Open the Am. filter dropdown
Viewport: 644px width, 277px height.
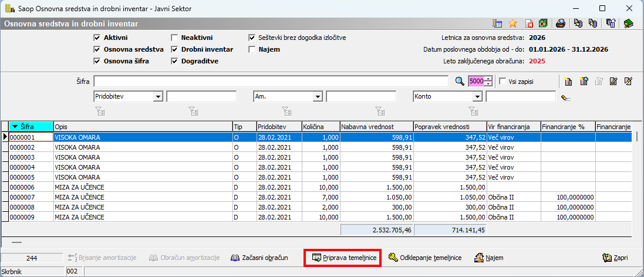[317, 97]
